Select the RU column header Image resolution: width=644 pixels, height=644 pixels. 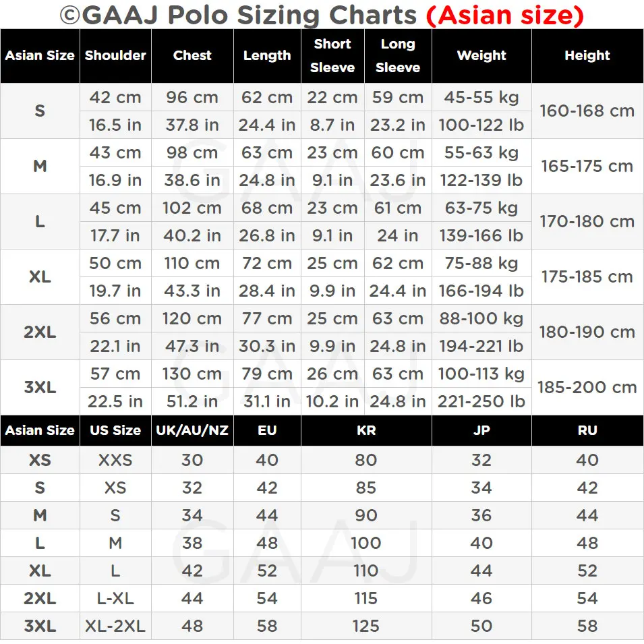587,430
